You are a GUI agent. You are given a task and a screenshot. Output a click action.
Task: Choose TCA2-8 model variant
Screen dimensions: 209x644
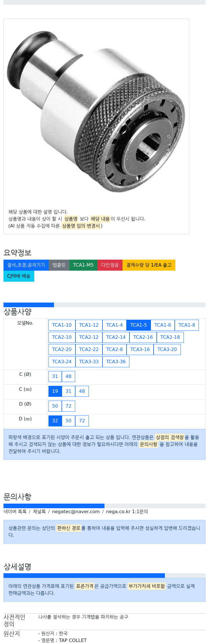point(114,349)
